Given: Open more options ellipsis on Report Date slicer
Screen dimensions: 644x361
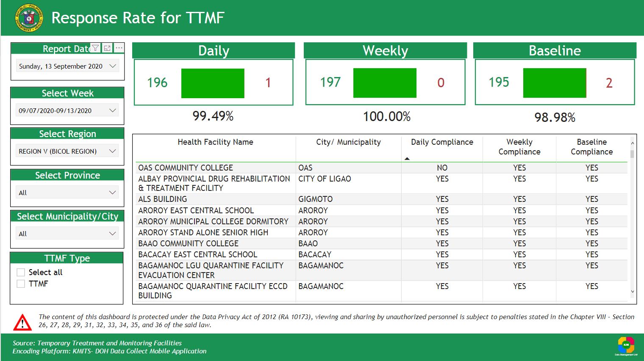Looking at the screenshot, I should click(x=119, y=48).
